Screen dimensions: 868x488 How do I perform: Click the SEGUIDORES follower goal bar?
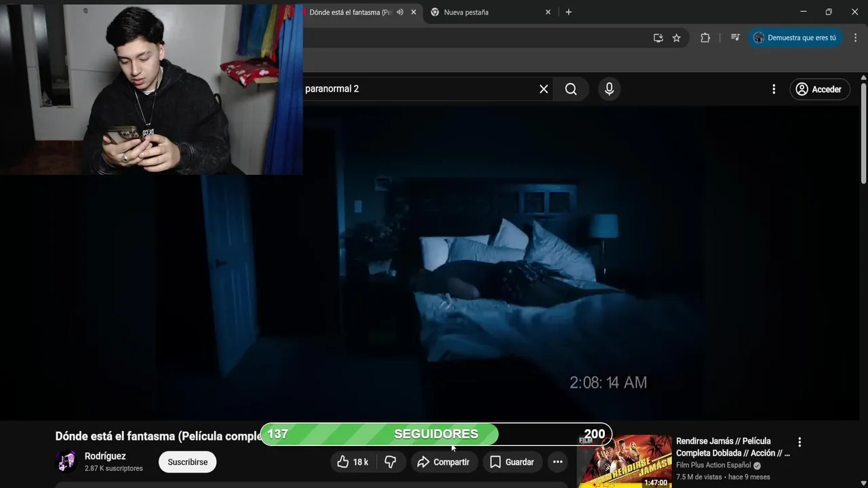(x=436, y=434)
